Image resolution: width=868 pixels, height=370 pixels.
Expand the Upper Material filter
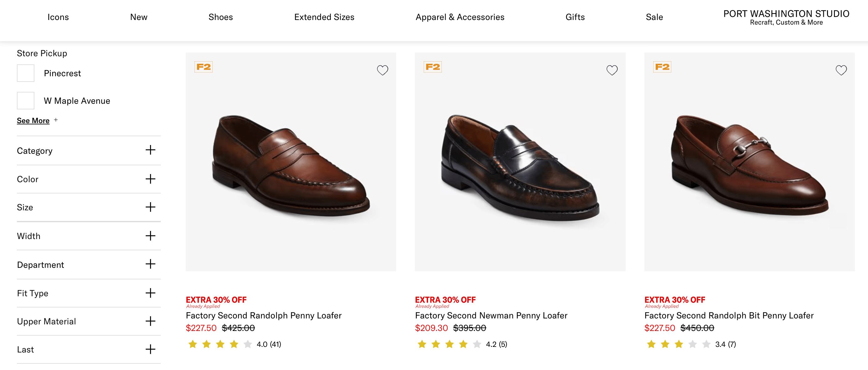tap(150, 321)
